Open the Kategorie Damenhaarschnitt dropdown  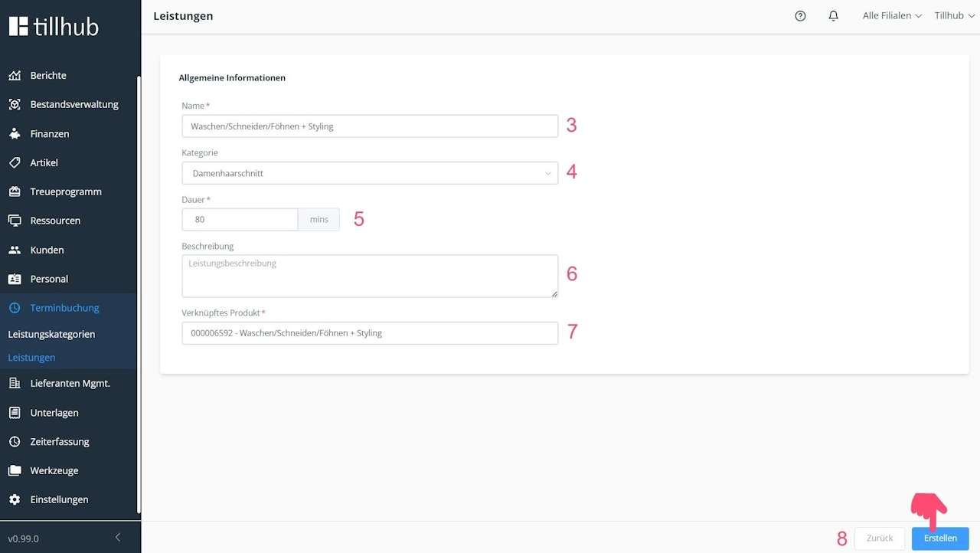[x=370, y=173]
